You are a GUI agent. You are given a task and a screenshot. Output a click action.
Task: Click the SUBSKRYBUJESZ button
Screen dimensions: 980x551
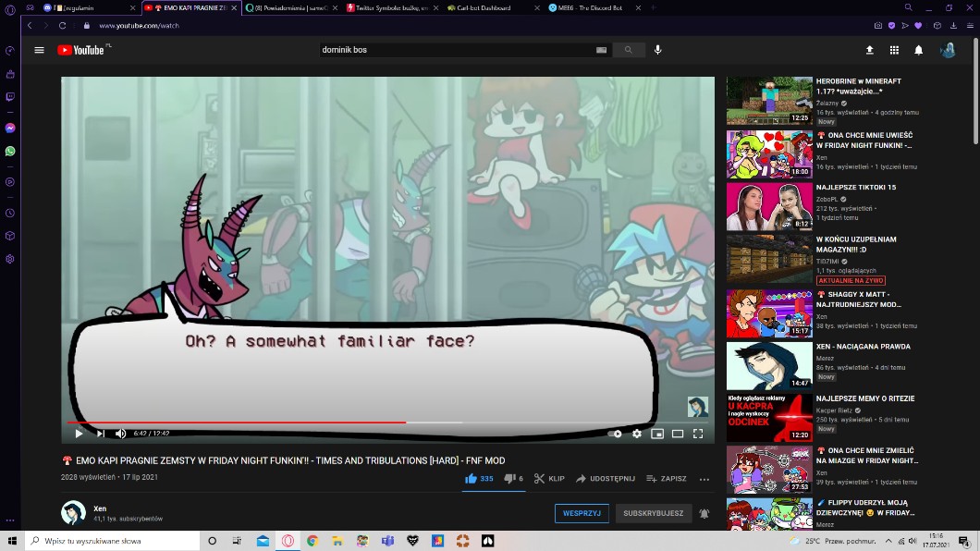(653, 513)
